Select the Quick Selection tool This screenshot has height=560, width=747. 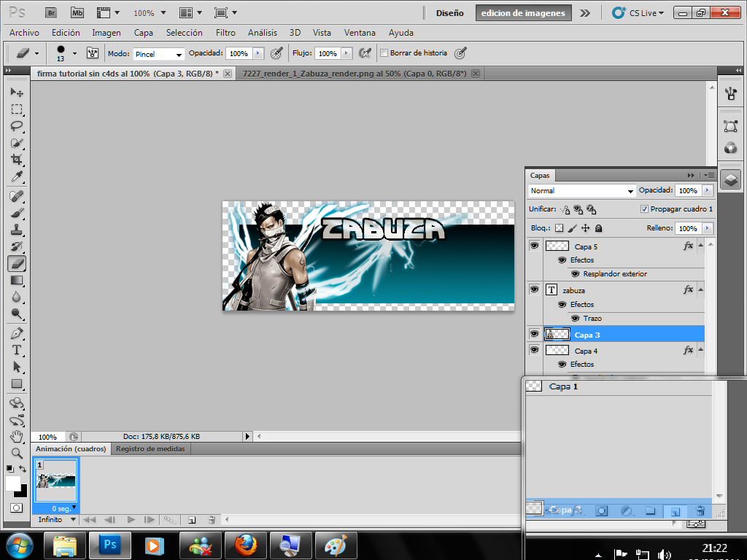(17, 143)
